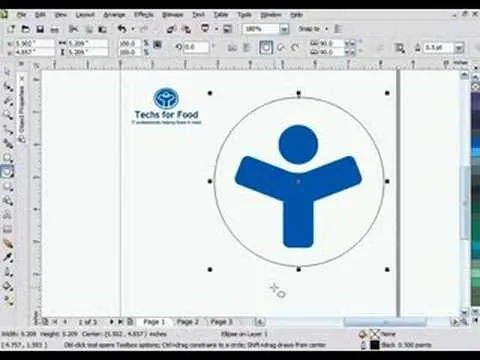
Task: Open the Layout menu
Action: [85, 15]
